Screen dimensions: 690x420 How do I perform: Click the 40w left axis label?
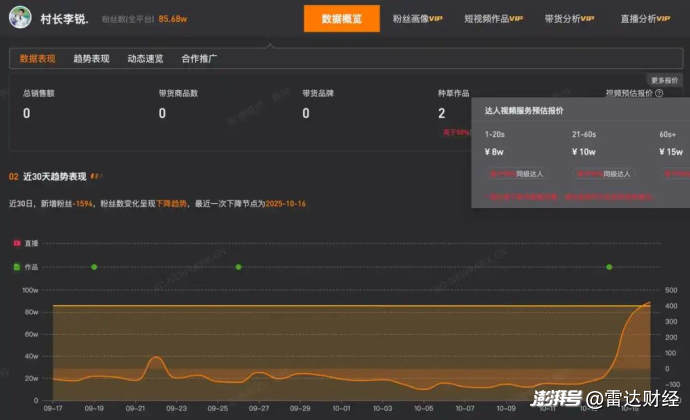click(x=31, y=356)
